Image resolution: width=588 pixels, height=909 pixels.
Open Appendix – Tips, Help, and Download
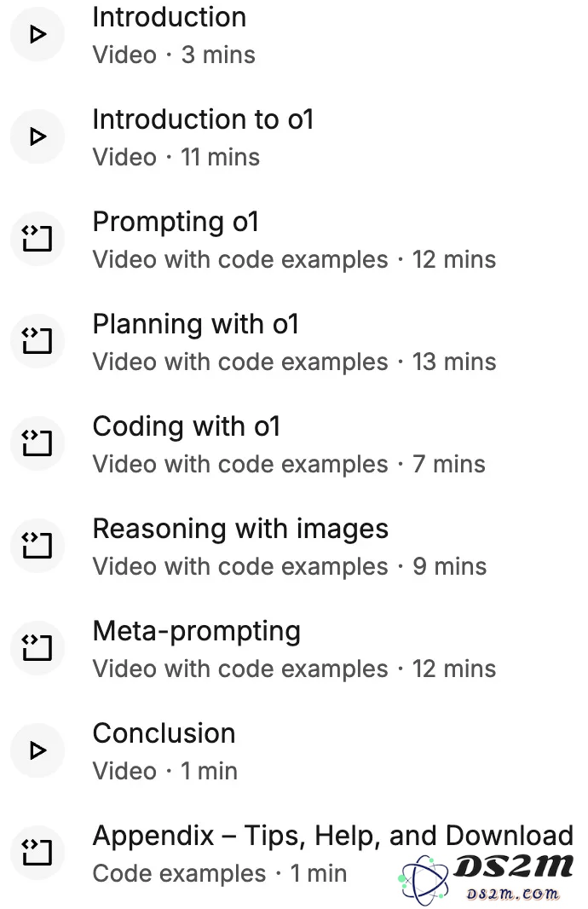333,837
